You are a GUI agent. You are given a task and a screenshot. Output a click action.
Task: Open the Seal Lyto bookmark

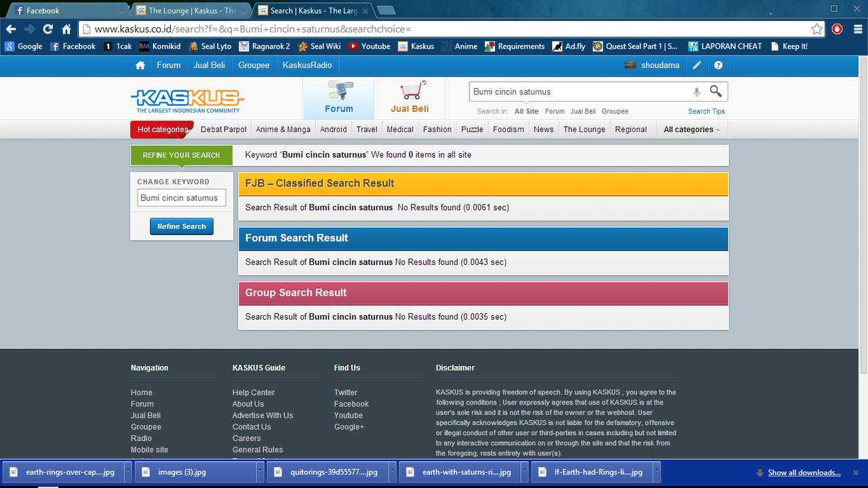click(210, 46)
